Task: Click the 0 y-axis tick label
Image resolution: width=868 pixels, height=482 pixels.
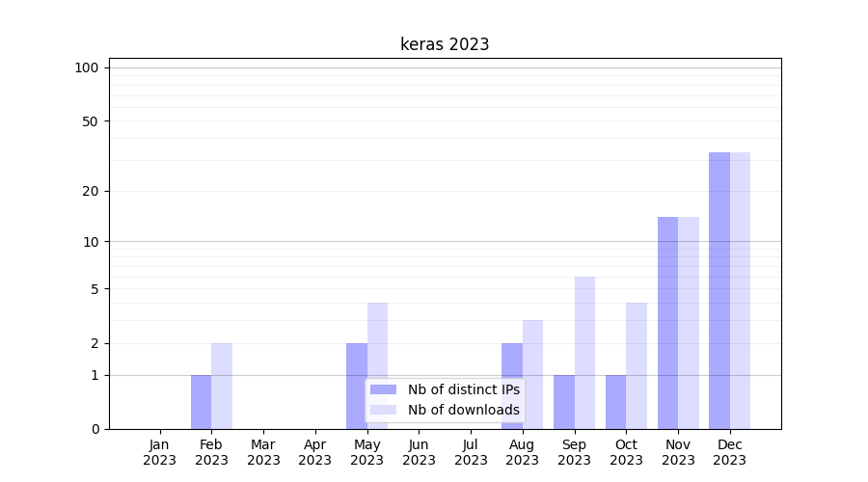Action: click(95, 429)
